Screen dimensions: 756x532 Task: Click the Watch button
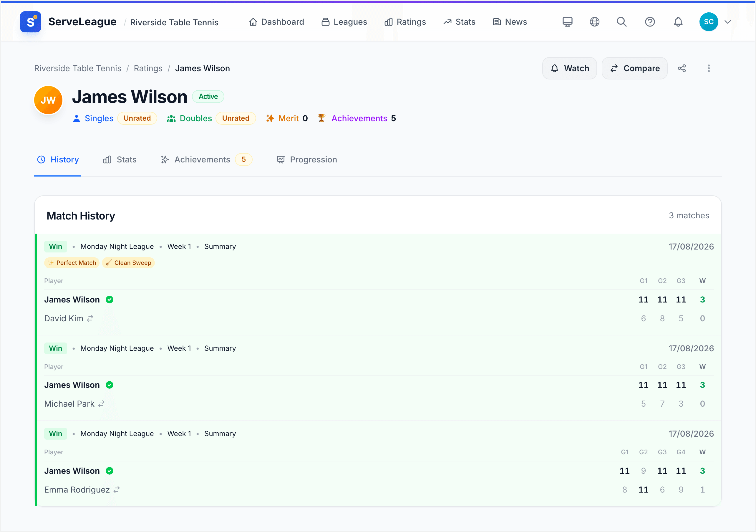pos(570,68)
